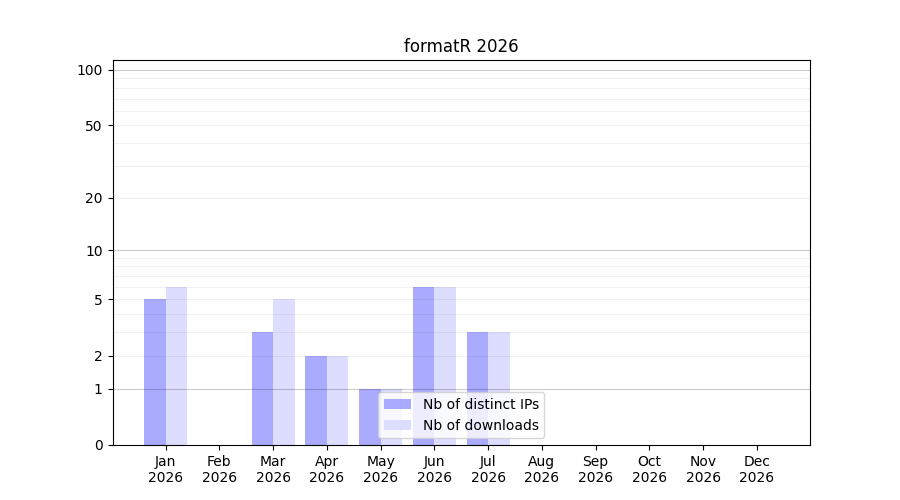Click the y-axis label "50"
Viewport: 900px width, 500px height.
pyautogui.click(x=94, y=126)
